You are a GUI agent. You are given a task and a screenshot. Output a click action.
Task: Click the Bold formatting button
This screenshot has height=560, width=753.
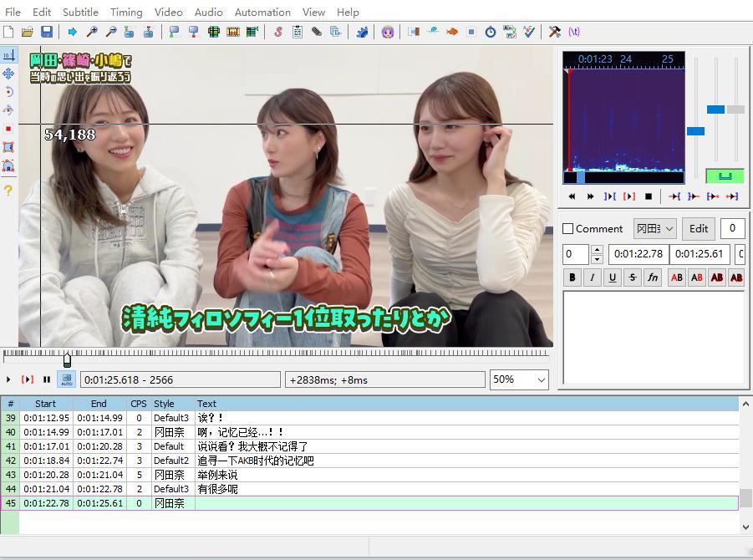coord(572,277)
